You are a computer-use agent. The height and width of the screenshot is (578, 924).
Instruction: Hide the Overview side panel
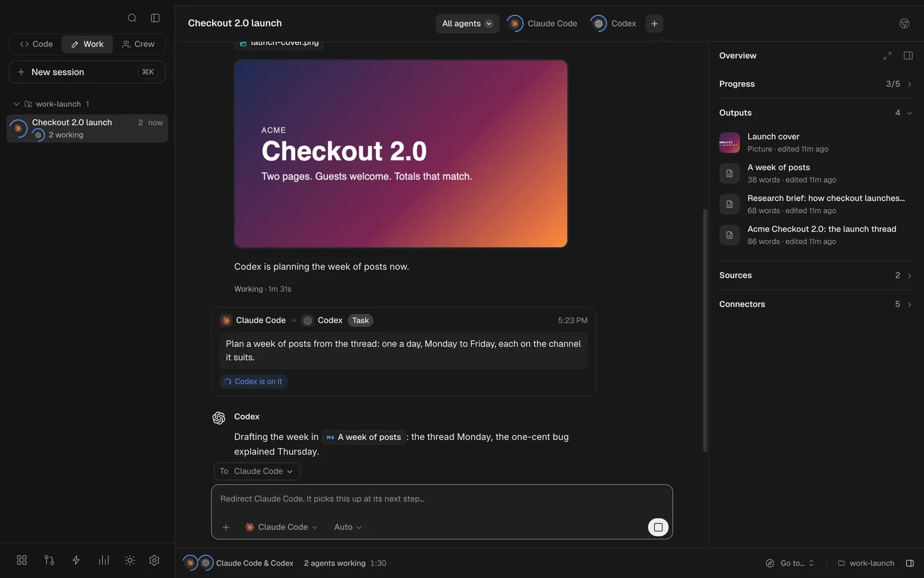pos(908,56)
